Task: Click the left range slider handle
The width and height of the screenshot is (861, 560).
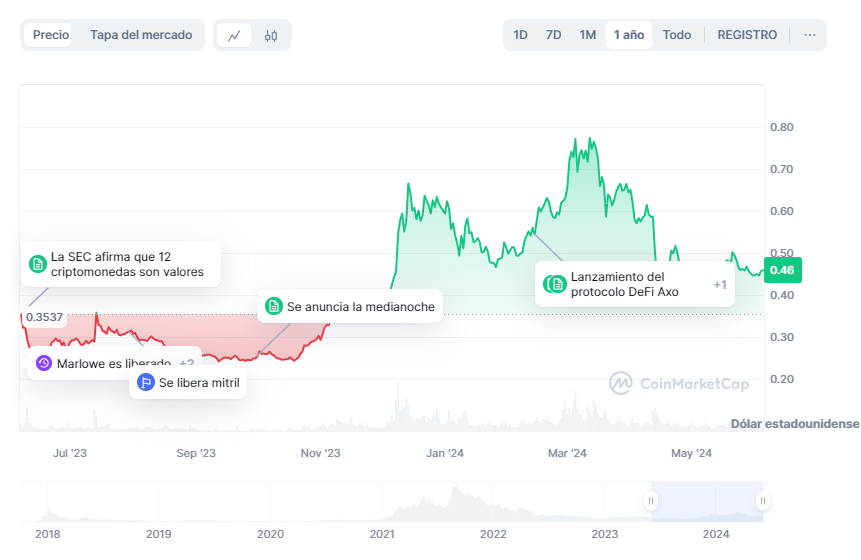Action: [651, 501]
